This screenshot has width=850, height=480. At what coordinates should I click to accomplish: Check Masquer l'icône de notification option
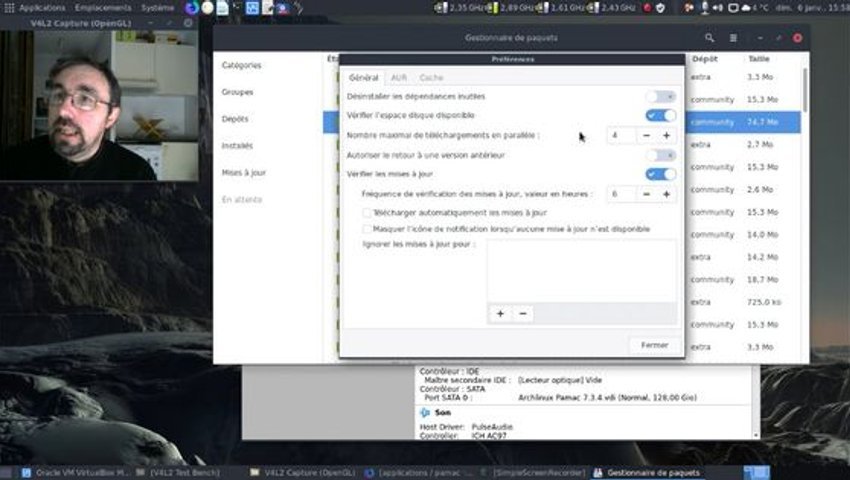(x=367, y=229)
